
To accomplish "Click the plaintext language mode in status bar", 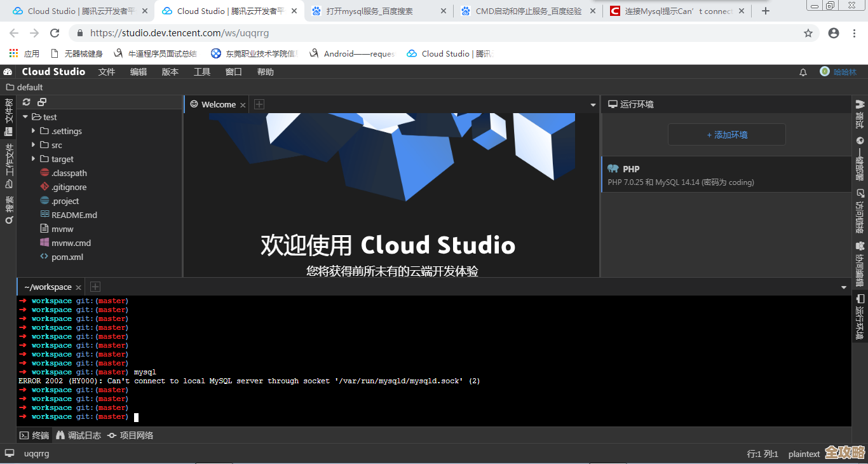I will click(x=804, y=453).
